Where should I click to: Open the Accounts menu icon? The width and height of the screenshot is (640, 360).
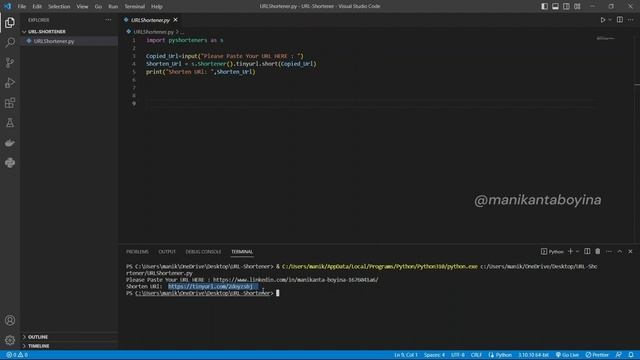click(10, 320)
